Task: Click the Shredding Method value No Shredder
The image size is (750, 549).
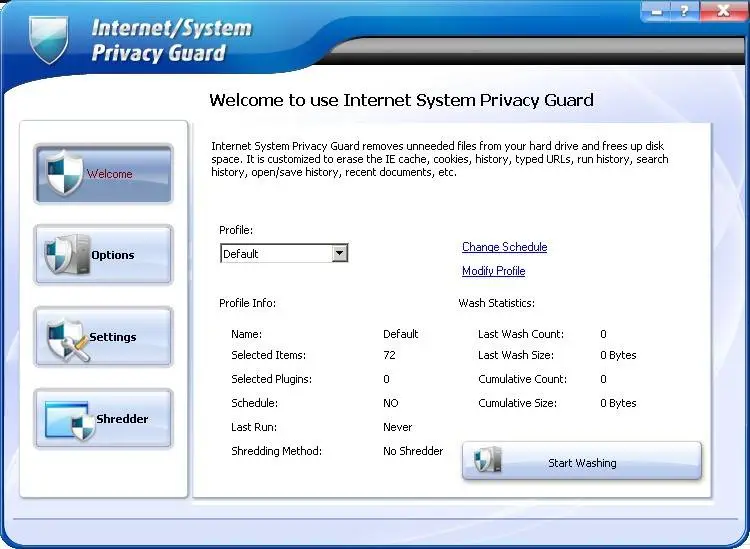Action: pyautogui.click(x=413, y=450)
